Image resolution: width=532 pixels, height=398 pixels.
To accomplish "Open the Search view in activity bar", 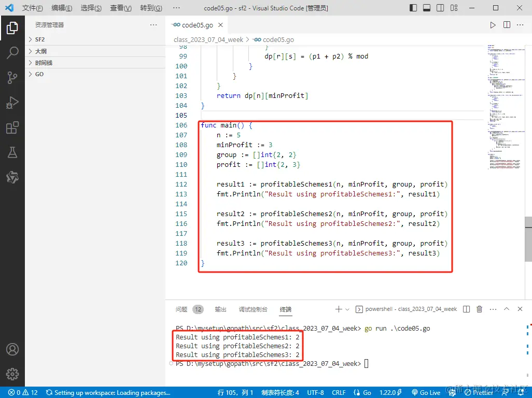I will (12, 52).
